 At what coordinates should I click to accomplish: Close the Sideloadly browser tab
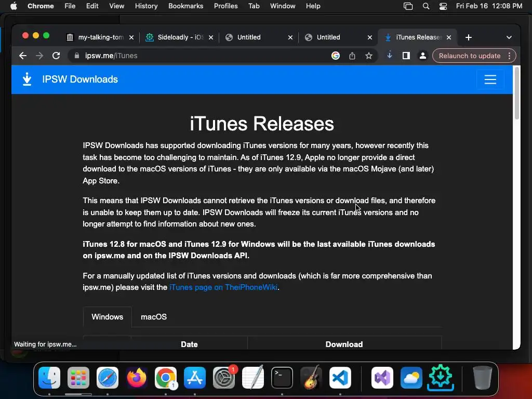click(211, 37)
